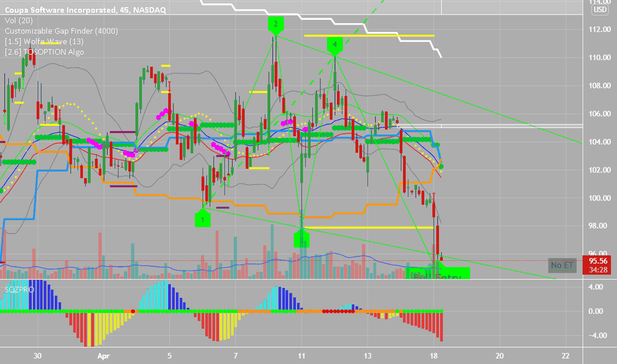
Task: Click the Wolfe Wave point 2 marker
Action: (275, 25)
